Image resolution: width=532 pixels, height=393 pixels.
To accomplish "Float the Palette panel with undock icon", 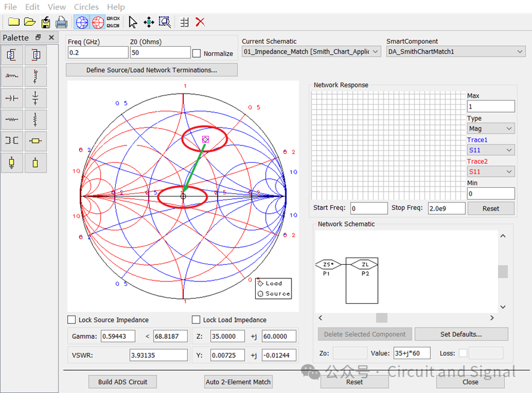I will (38, 38).
